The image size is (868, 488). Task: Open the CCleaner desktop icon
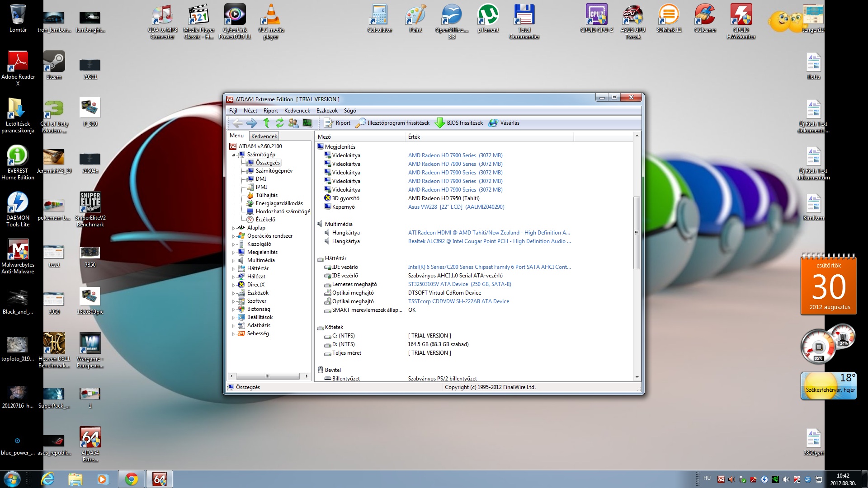[x=705, y=19]
